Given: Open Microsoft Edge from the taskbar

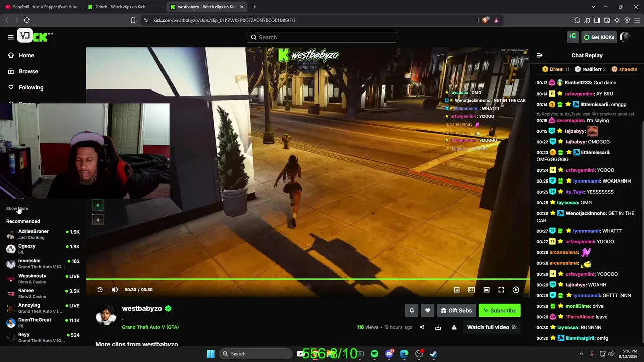Looking at the screenshot, I should pyautogui.click(x=404, y=354).
